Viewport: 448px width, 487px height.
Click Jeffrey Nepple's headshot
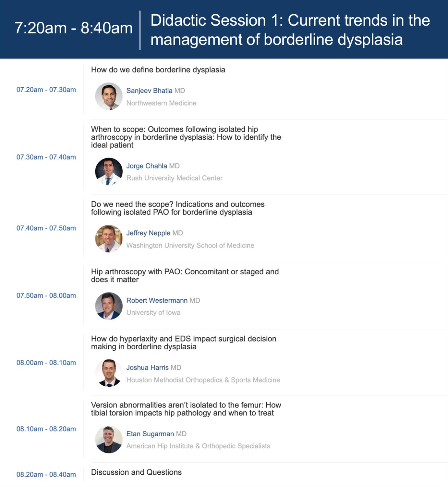pos(109,239)
